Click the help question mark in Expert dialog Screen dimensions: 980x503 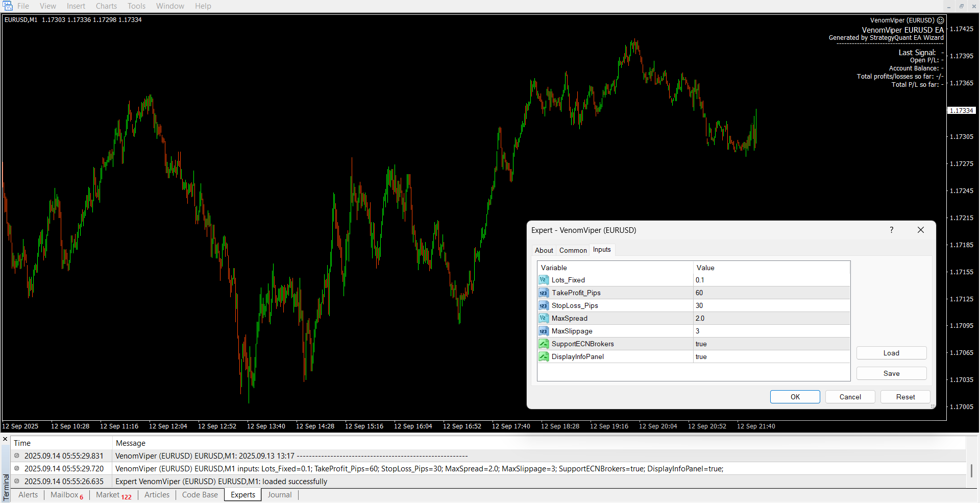tap(891, 230)
